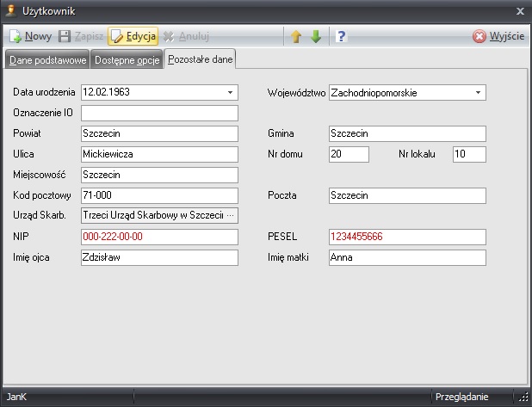
Task: Open help via the question mark icon
Action: tap(341, 36)
